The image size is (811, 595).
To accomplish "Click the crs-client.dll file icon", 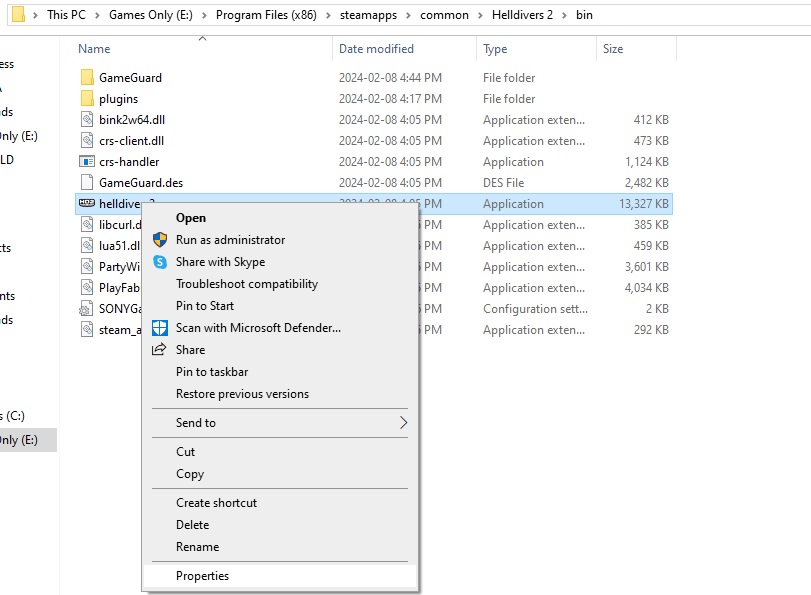I will 87,141.
